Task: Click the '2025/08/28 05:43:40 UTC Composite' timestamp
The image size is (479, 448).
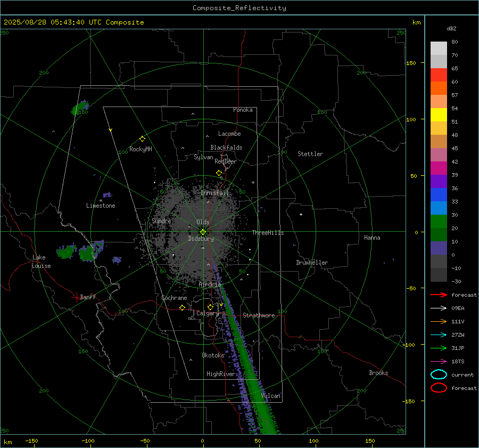Action: click(x=73, y=22)
